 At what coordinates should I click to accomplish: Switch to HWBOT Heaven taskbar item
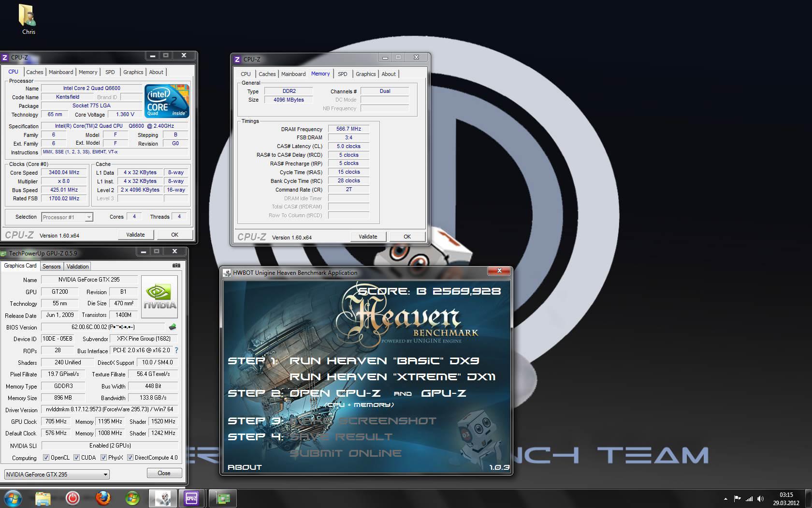pos(162,498)
